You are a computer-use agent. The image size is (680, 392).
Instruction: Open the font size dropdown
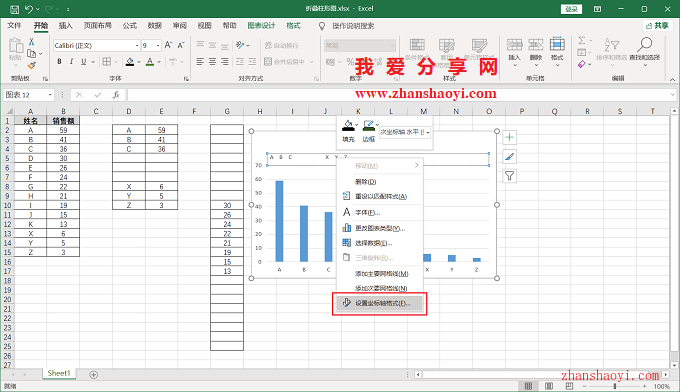pos(158,45)
